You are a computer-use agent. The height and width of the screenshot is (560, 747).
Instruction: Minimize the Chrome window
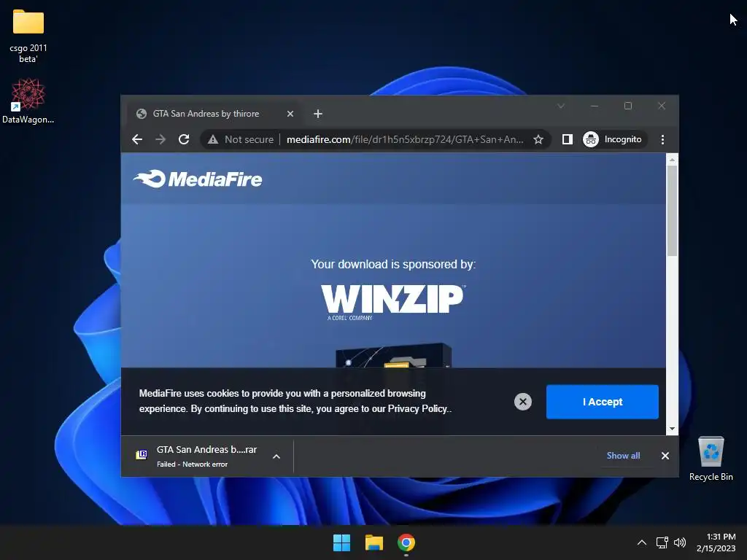point(595,106)
